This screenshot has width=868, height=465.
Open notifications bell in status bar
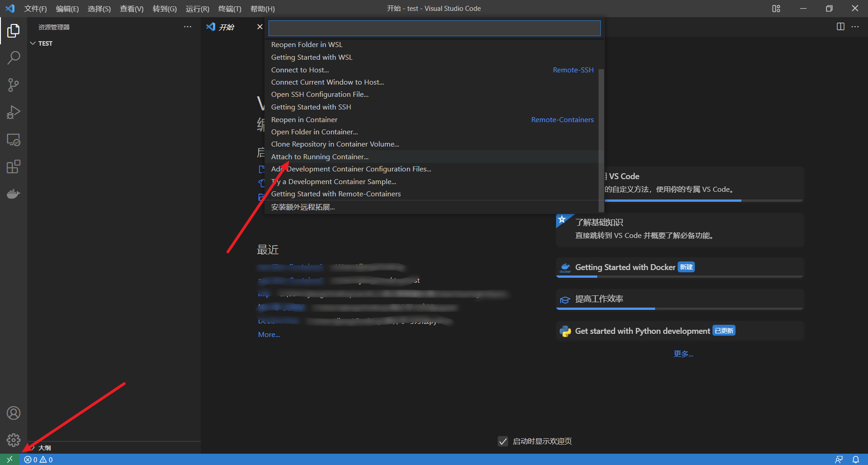click(x=856, y=460)
